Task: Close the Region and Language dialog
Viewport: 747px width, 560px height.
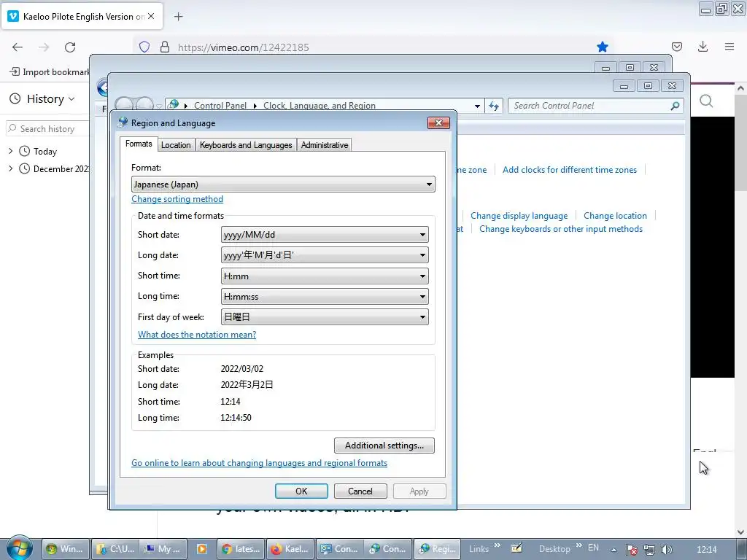Action: coord(438,122)
